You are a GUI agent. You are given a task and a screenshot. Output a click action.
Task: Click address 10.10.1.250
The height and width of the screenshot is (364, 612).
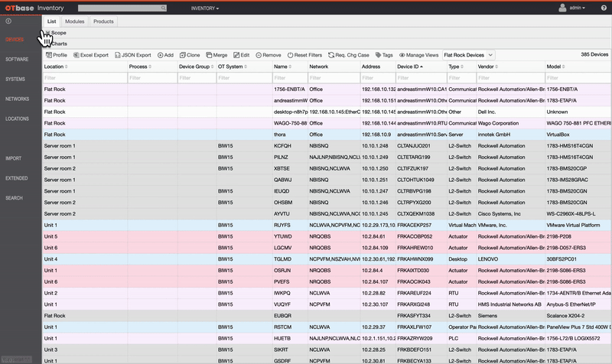click(x=375, y=168)
